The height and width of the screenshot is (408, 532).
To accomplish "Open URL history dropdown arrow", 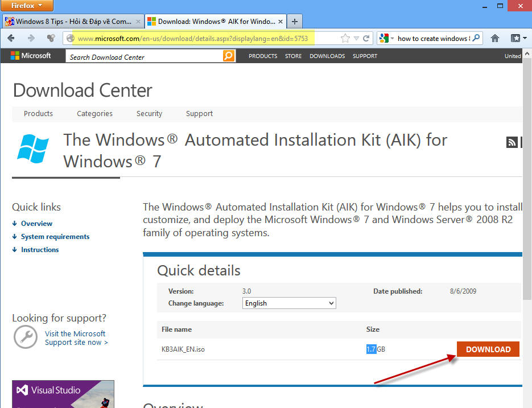I will [x=356, y=38].
